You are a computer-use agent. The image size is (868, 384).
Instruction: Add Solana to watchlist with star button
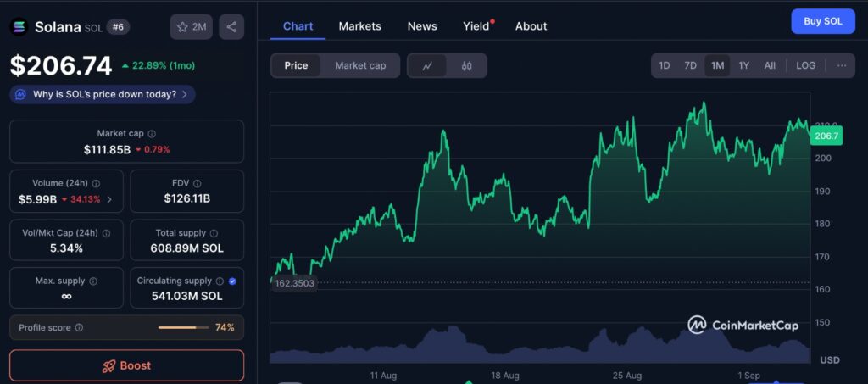pos(191,26)
